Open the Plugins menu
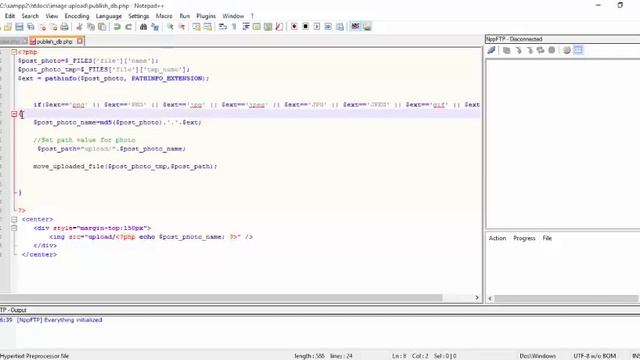 (x=206, y=16)
